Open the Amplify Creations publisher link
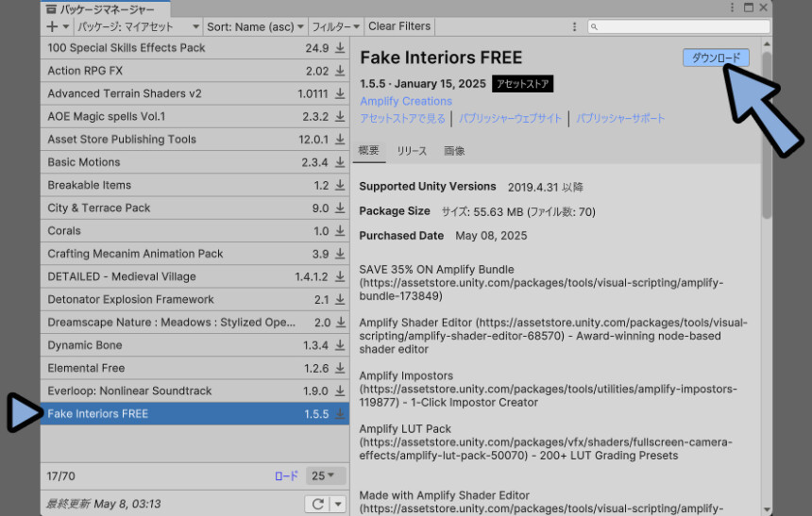Viewport: 812px width, 516px height. 406,101
